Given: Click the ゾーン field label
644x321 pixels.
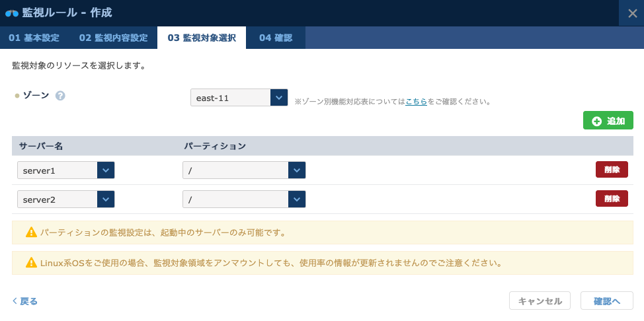Looking at the screenshot, I should click(x=36, y=95).
